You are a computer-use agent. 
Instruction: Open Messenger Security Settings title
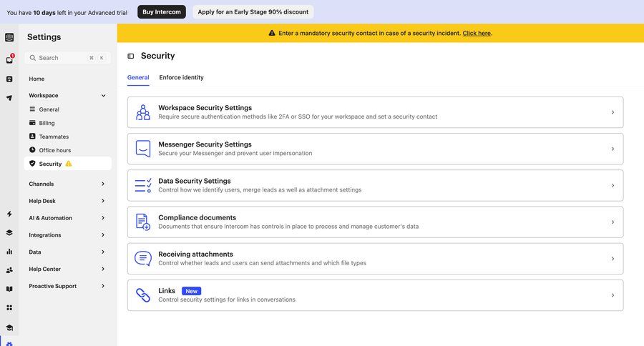[205, 144]
